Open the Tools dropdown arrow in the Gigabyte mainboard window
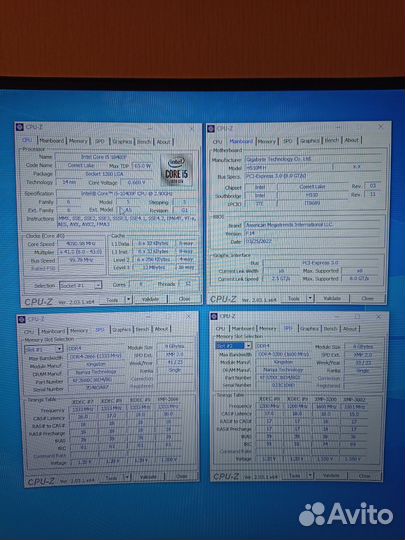This screenshot has height=540, width=405. (310, 298)
